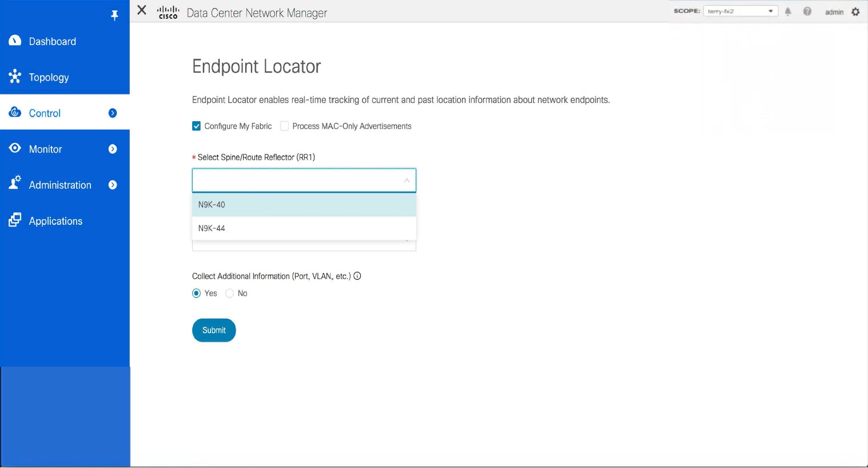Open the help question mark icon
Viewport: 868px width, 468px height.
pos(807,11)
